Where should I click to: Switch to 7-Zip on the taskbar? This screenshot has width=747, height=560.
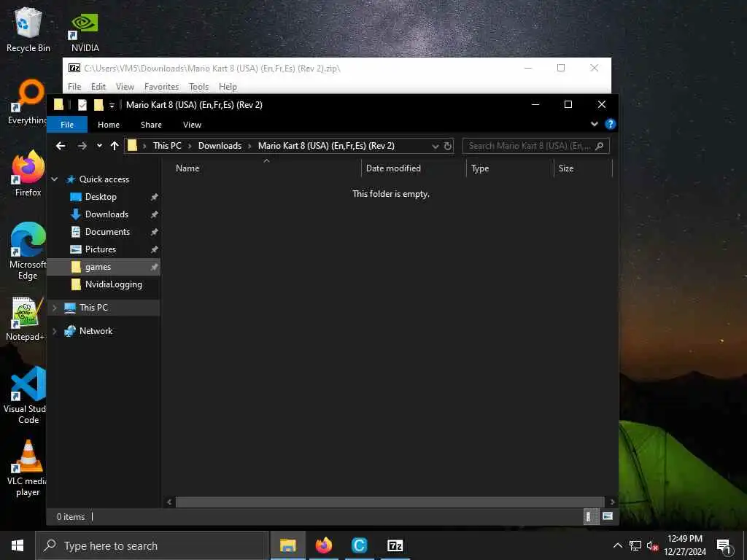coord(395,545)
